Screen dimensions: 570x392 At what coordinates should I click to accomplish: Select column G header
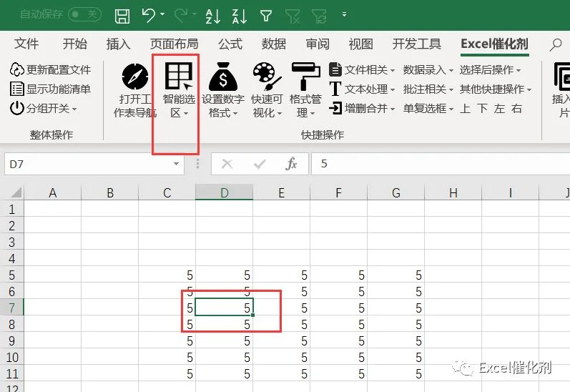click(396, 192)
